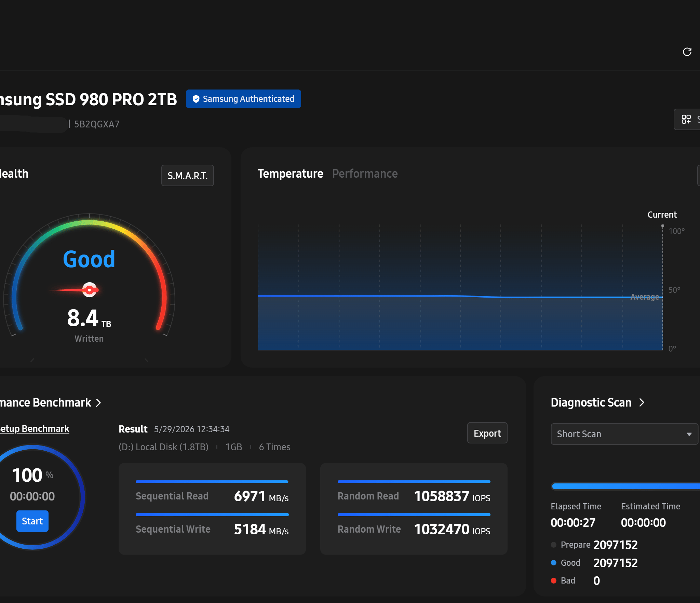Click the refresh icon at top right
The height and width of the screenshot is (603, 700).
687,52
